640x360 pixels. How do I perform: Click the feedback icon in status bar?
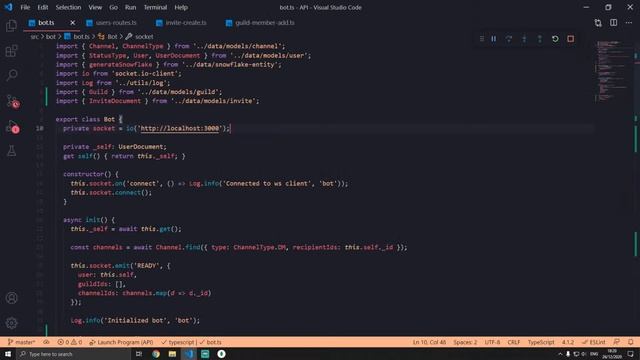[617, 342]
